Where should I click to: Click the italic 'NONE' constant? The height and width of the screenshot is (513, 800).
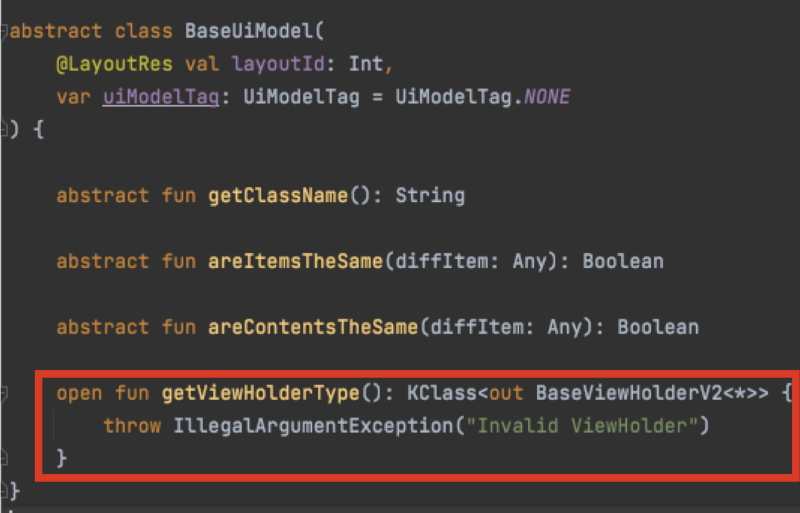coord(546,96)
